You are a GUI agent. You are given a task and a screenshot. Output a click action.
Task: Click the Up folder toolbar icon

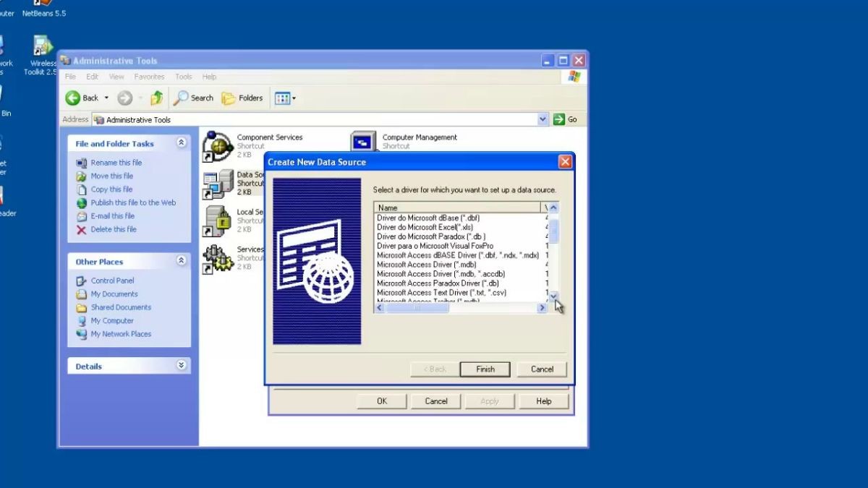(156, 98)
